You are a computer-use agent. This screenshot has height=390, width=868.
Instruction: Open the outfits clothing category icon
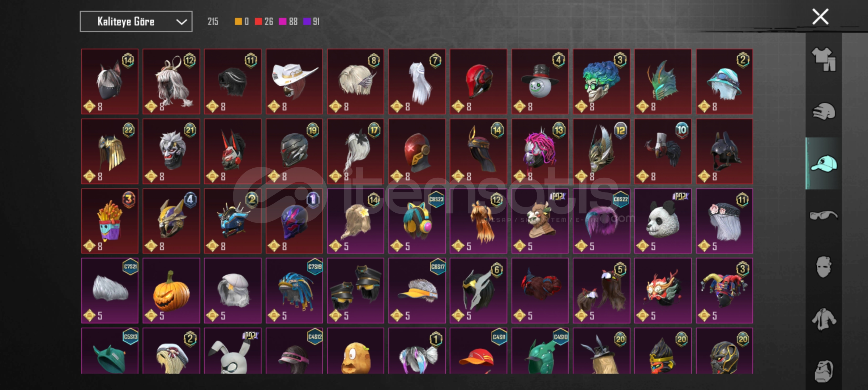pos(824,59)
